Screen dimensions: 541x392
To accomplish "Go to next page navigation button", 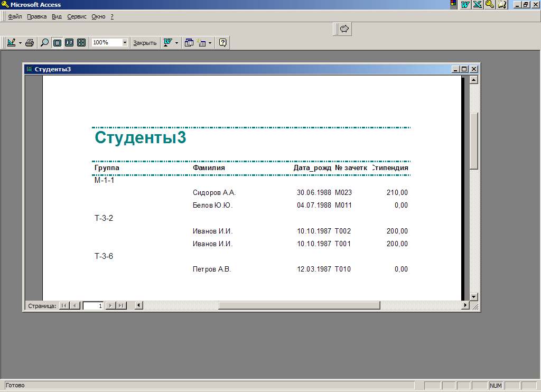I will click(110, 305).
